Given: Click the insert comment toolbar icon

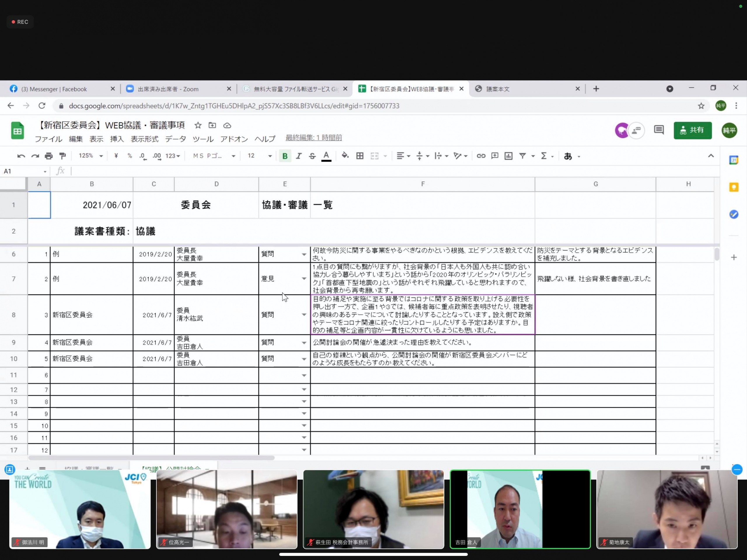Looking at the screenshot, I should tap(494, 156).
